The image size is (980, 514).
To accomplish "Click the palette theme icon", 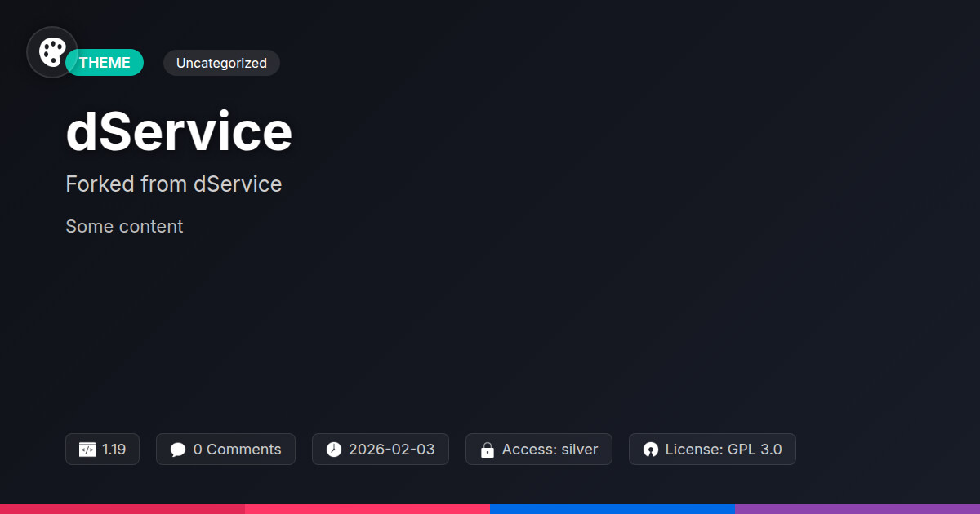I will (x=52, y=52).
